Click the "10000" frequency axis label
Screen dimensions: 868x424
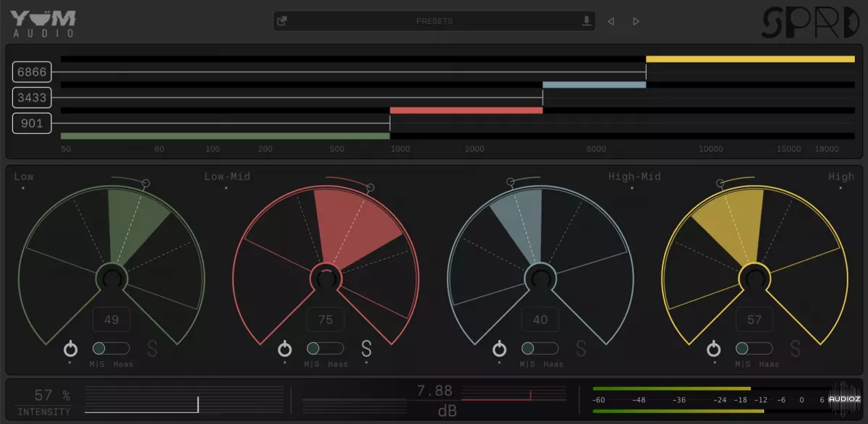(x=710, y=149)
